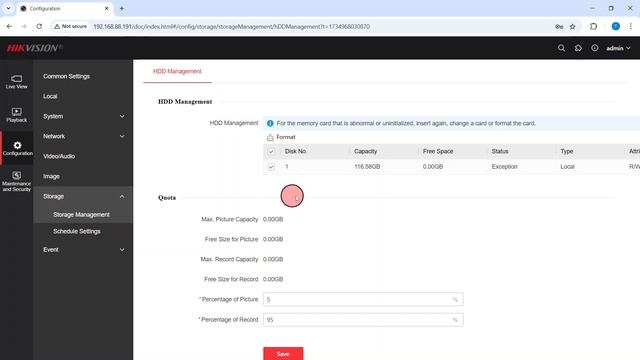Click the 116.58GB capacity cell
Viewport: 640px width, 360px height.
[367, 167]
